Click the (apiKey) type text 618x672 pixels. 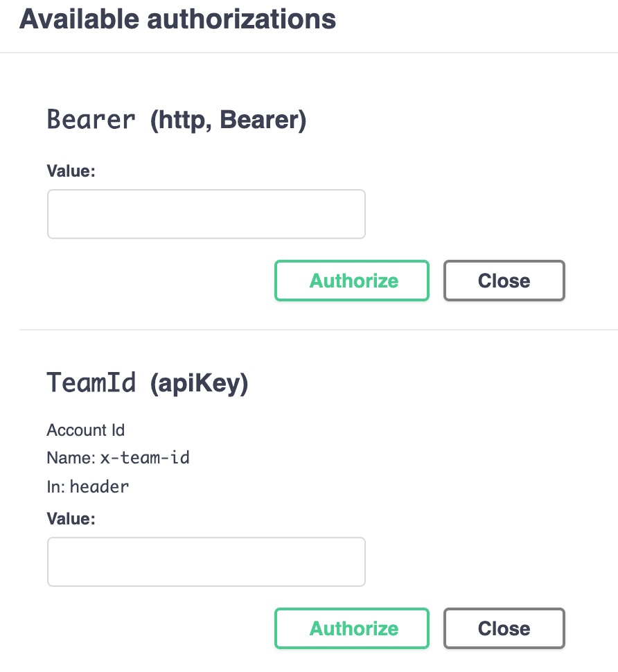click(x=199, y=383)
